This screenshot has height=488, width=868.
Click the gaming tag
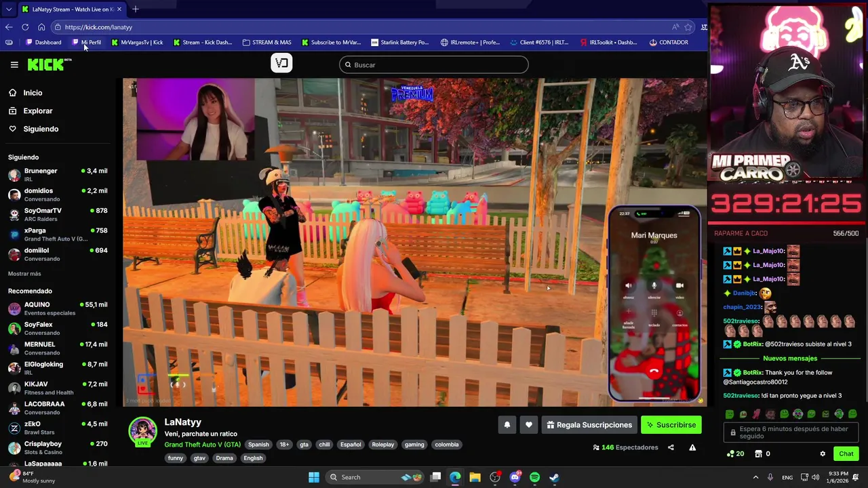tap(414, 445)
